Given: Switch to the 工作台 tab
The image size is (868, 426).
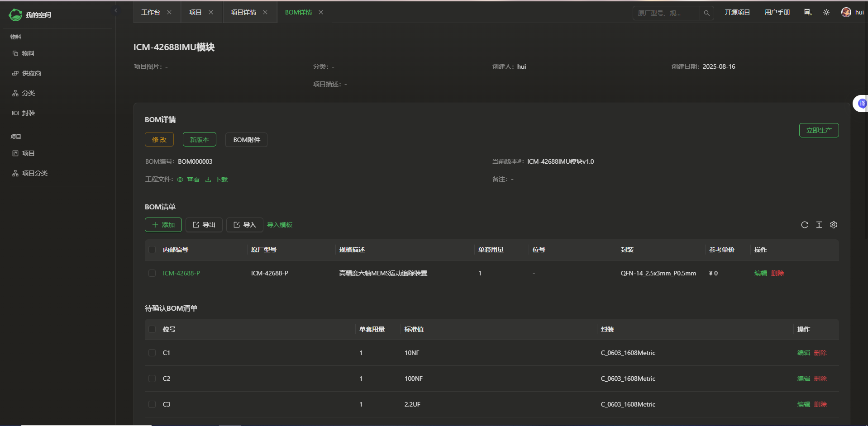Looking at the screenshot, I should [151, 12].
